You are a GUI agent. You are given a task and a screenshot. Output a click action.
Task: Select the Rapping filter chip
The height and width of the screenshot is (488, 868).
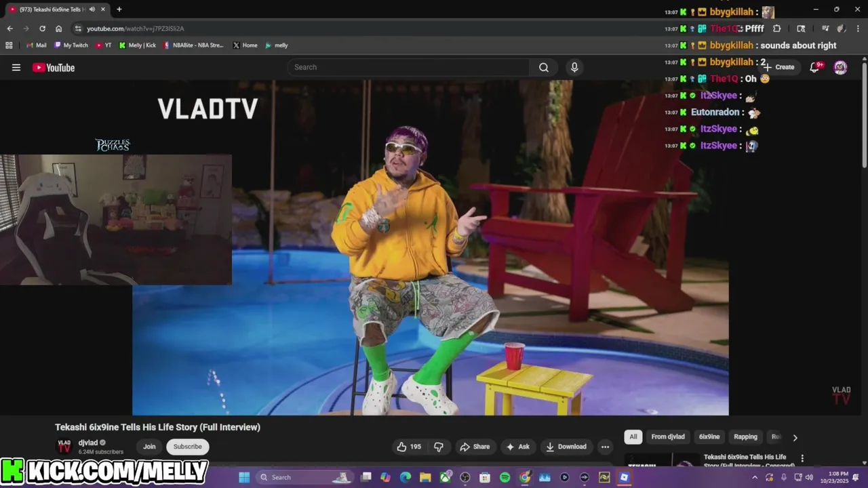tap(746, 437)
